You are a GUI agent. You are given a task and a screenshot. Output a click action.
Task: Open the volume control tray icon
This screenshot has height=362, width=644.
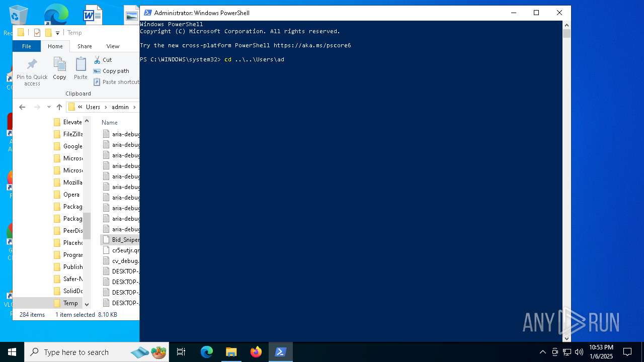(579, 352)
